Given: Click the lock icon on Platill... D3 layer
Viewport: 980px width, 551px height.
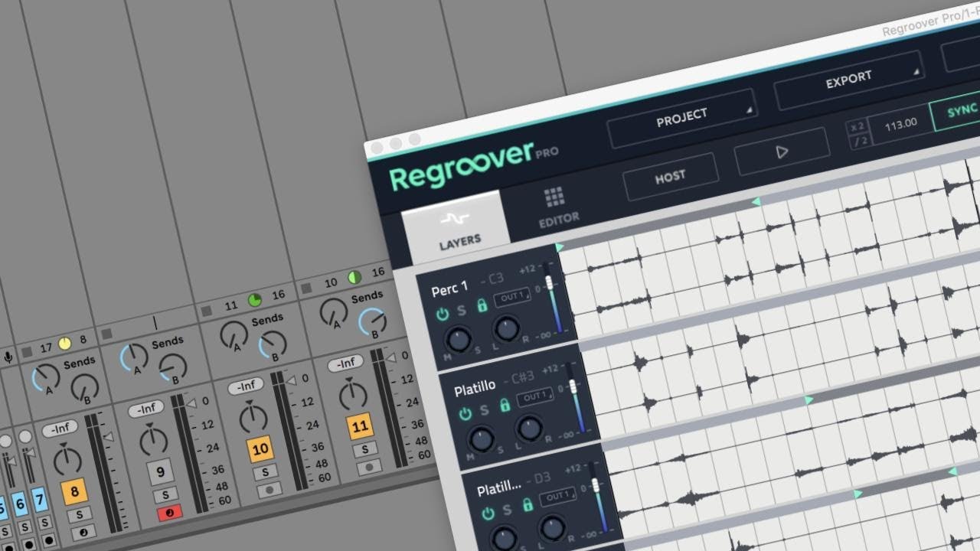Looking at the screenshot, I should (x=528, y=504).
